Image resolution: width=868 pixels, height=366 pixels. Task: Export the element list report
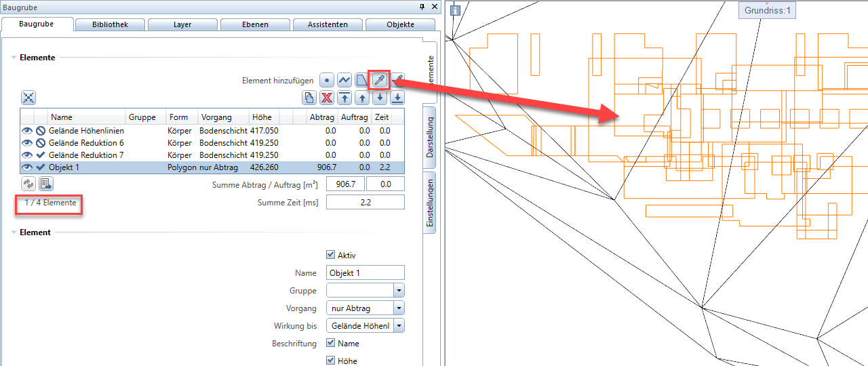click(46, 184)
